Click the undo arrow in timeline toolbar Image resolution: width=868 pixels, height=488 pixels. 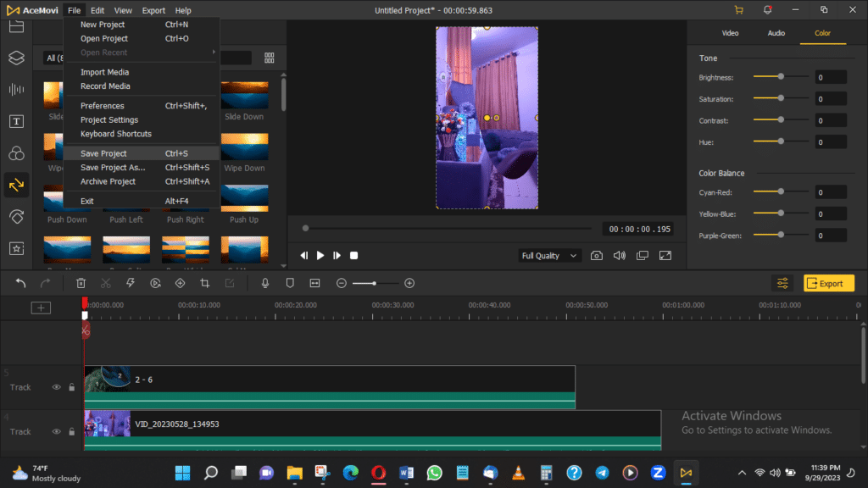tap(21, 283)
